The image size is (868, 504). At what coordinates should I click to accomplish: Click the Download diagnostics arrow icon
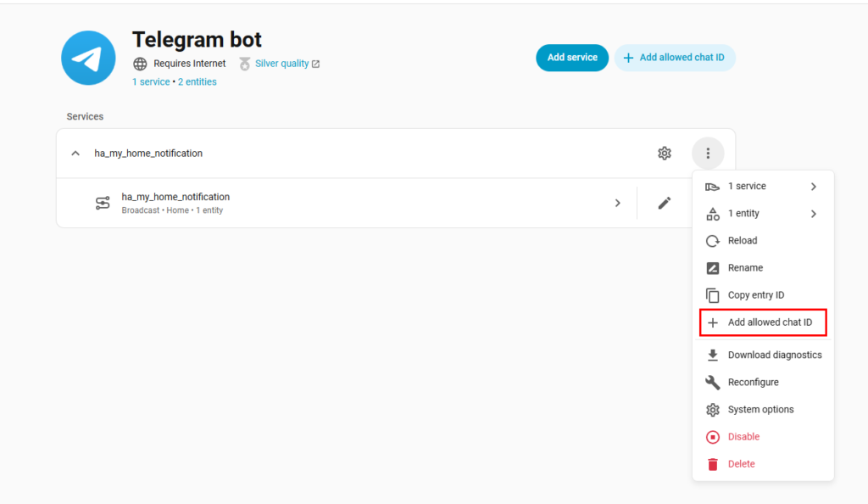click(x=713, y=355)
